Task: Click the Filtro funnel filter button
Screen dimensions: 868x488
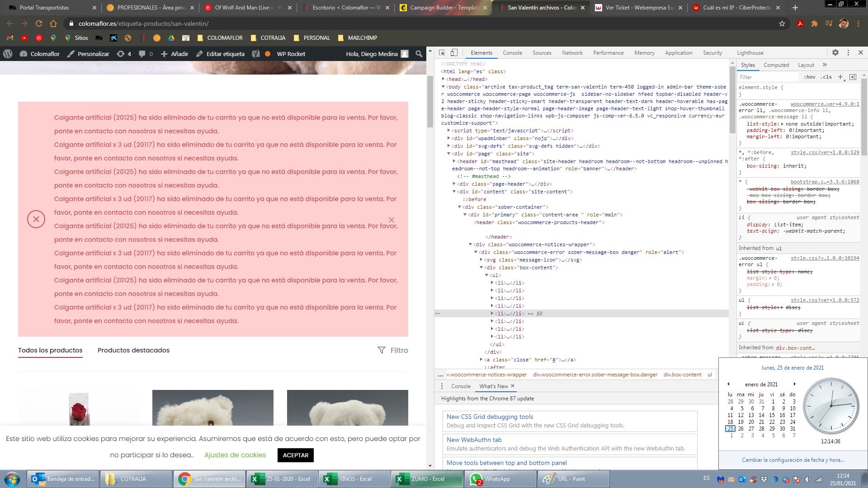Action: pyautogui.click(x=393, y=350)
